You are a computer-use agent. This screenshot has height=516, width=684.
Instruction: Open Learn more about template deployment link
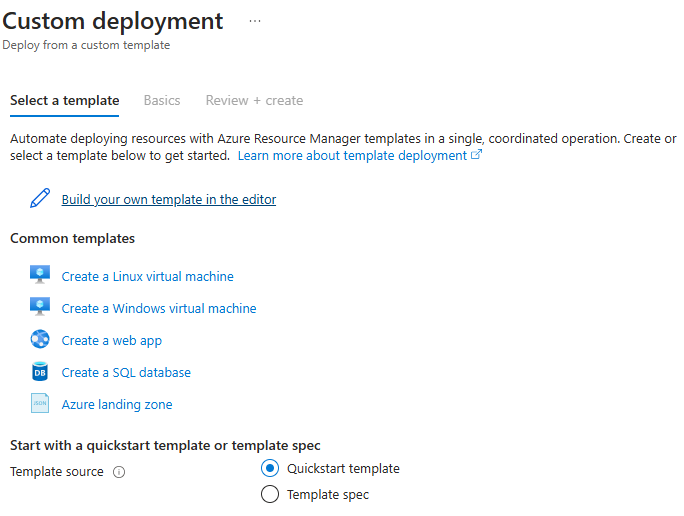coord(352,156)
